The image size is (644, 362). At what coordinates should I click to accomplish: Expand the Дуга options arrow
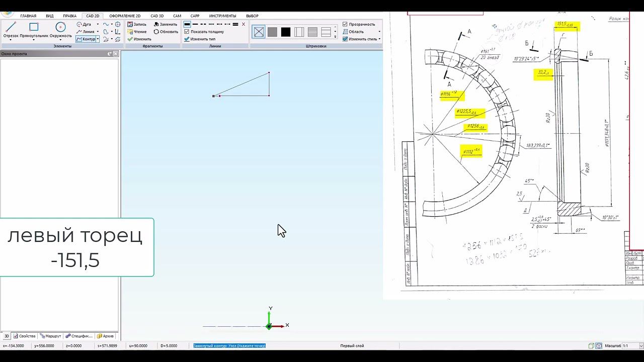pyautogui.click(x=98, y=24)
